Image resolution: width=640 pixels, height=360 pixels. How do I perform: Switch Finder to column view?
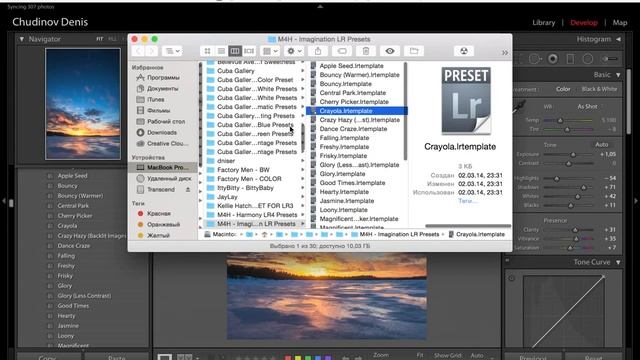235,51
